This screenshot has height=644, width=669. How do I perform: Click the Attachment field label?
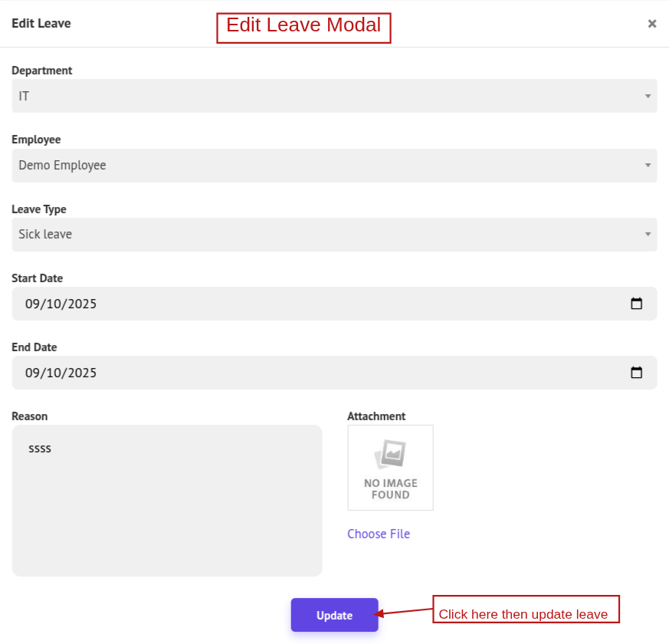point(376,416)
